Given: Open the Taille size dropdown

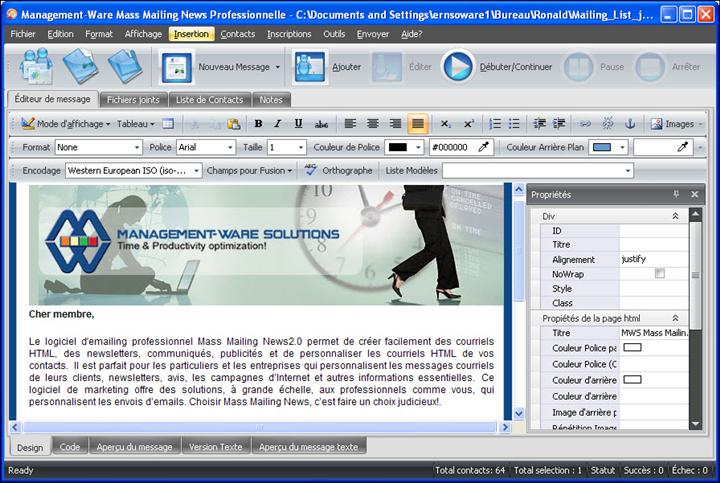Looking at the screenshot, I should point(301,147).
